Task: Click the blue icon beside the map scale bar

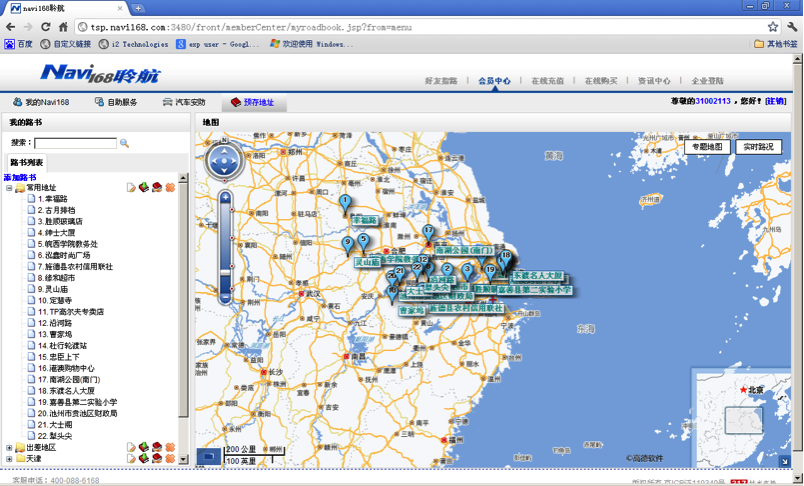Action: click(209, 456)
